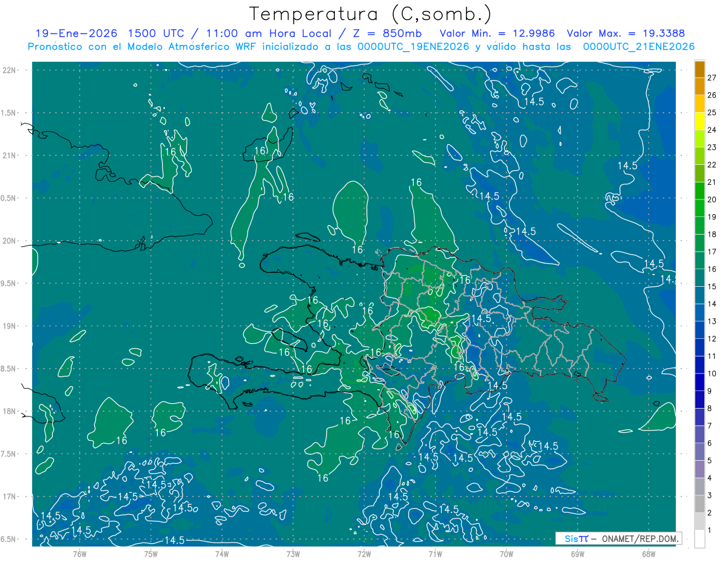Click the "27" value on the color scale
This screenshot has height=562, width=728.
tap(712, 78)
